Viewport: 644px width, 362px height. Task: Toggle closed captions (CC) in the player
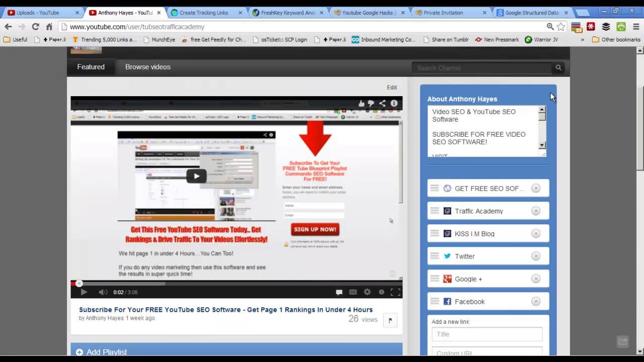click(x=353, y=292)
